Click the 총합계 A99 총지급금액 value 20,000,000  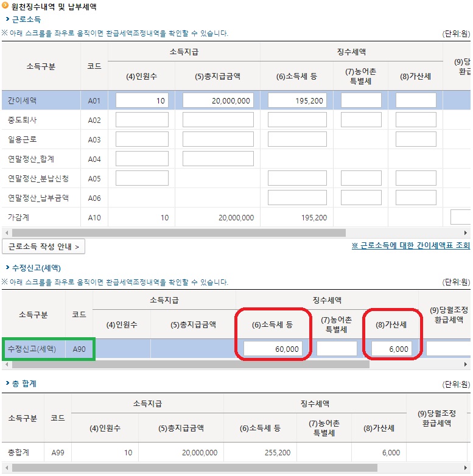(x=200, y=452)
